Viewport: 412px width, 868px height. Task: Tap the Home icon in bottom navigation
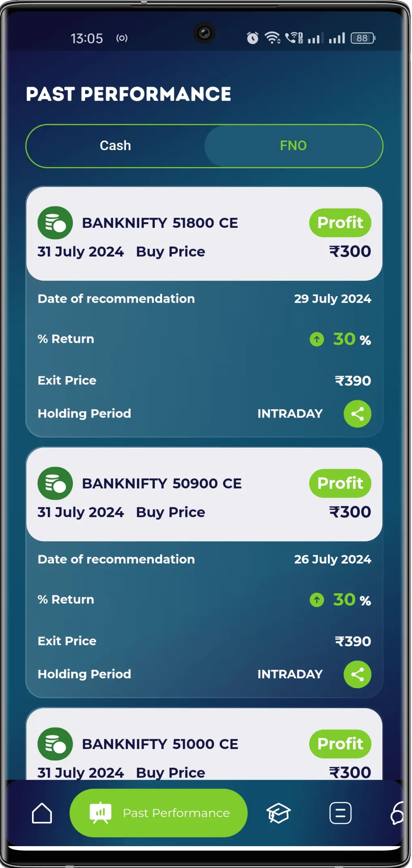tap(42, 813)
